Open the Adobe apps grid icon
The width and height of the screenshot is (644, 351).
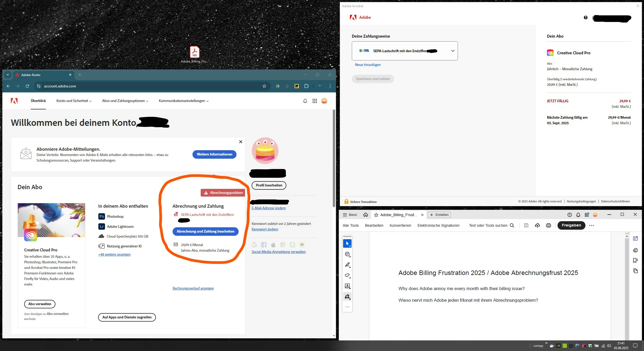314,101
